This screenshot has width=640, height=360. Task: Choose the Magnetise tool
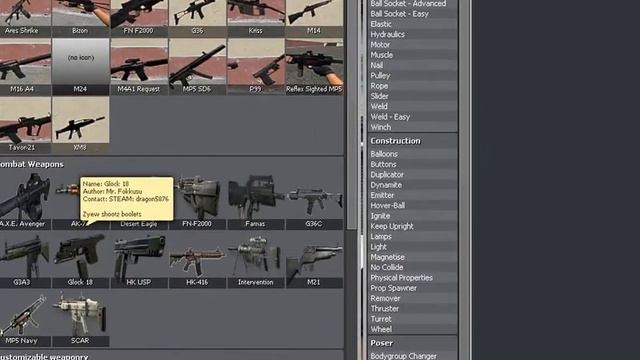[x=412, y=257]
